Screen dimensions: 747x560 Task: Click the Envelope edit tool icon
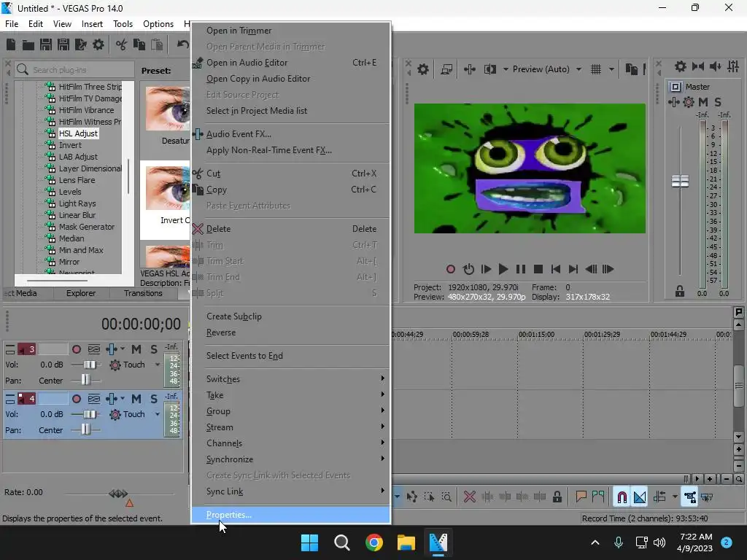pos(411,497)
